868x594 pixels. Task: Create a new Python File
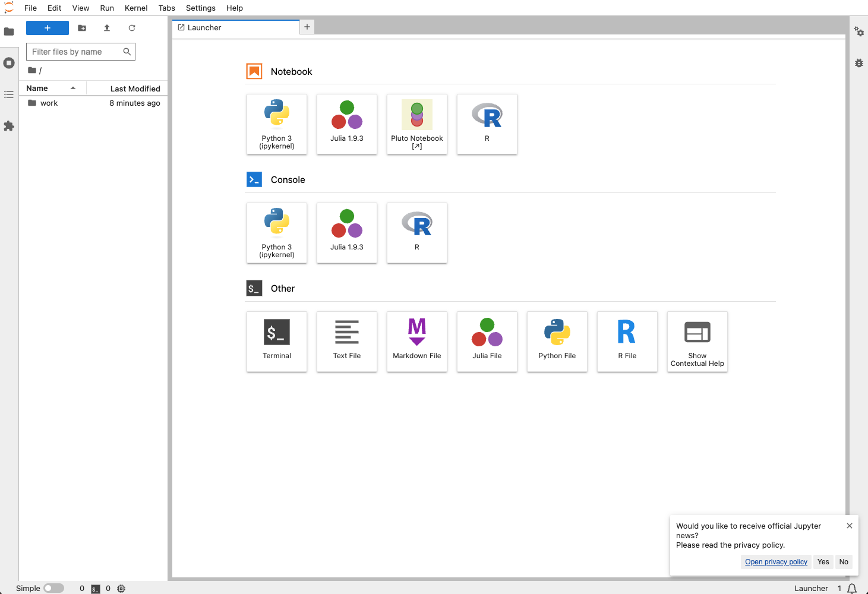pos(557,342)
